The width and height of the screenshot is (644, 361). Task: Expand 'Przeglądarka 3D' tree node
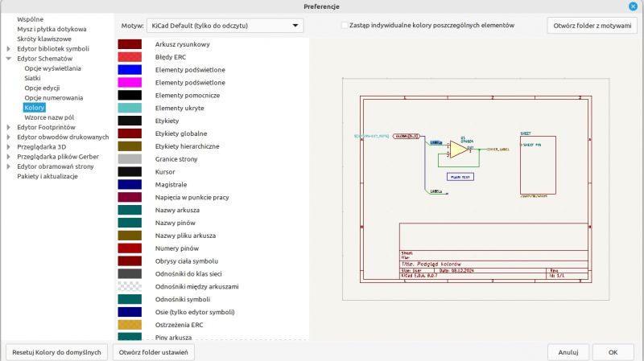[x=8, y=147]
